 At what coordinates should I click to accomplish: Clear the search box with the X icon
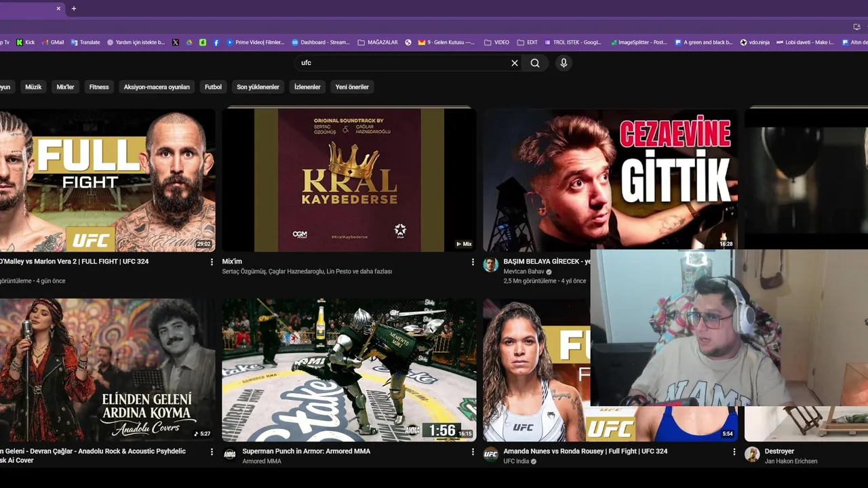pos(515,63)
